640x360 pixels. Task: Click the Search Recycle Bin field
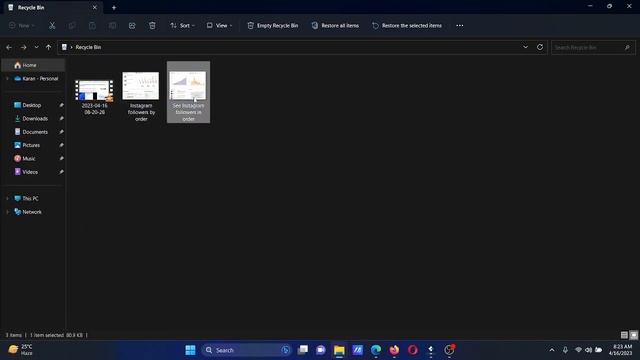(593, 47)
